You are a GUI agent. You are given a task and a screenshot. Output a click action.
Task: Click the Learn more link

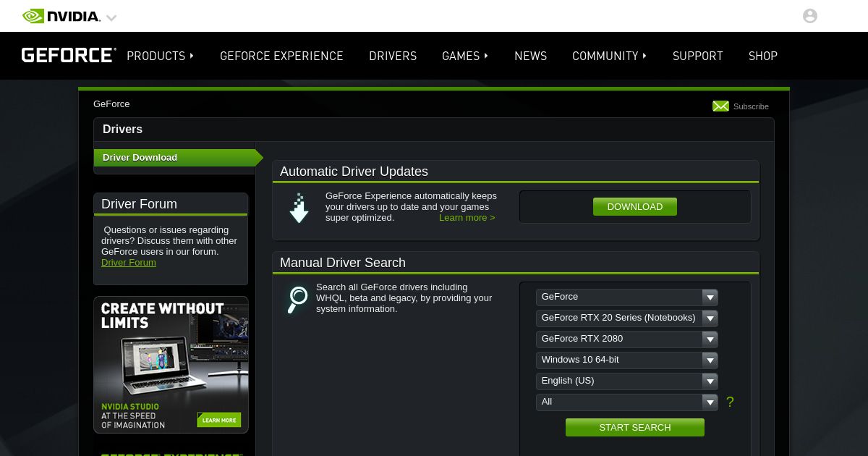(x=467, y=218)
